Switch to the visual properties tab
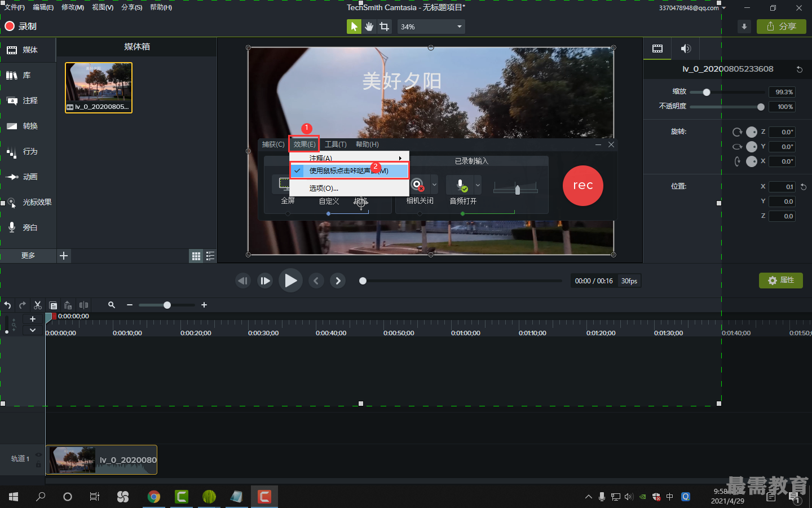 (x=657, y=49)
